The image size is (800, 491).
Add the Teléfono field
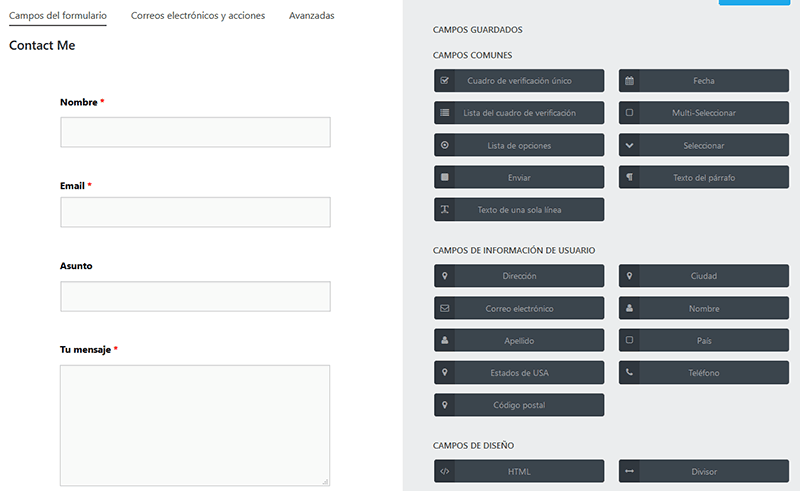704,373
